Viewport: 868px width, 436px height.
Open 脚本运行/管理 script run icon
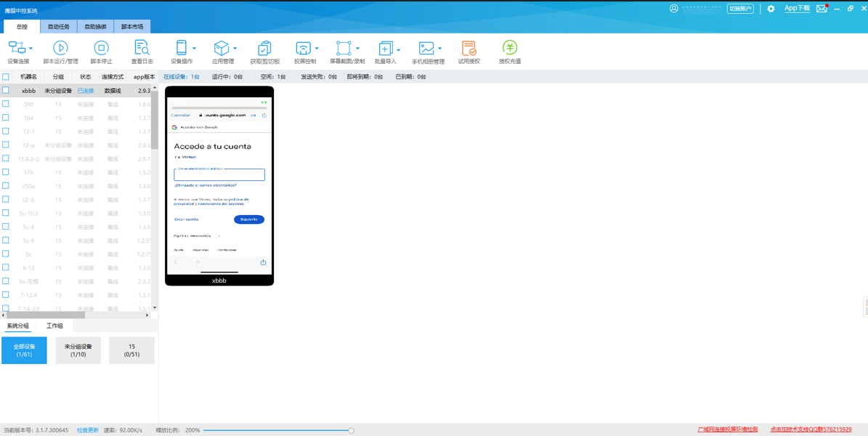pos(60,48)
